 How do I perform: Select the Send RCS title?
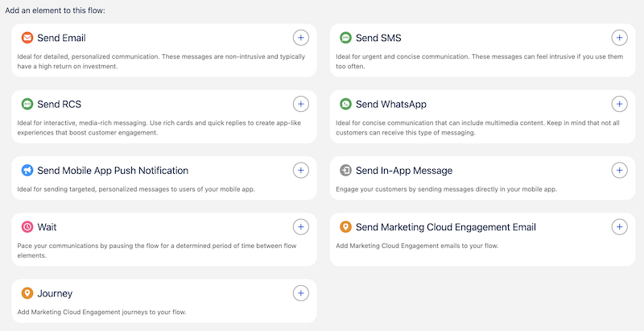pyautogui.click(x=59, y=105)
